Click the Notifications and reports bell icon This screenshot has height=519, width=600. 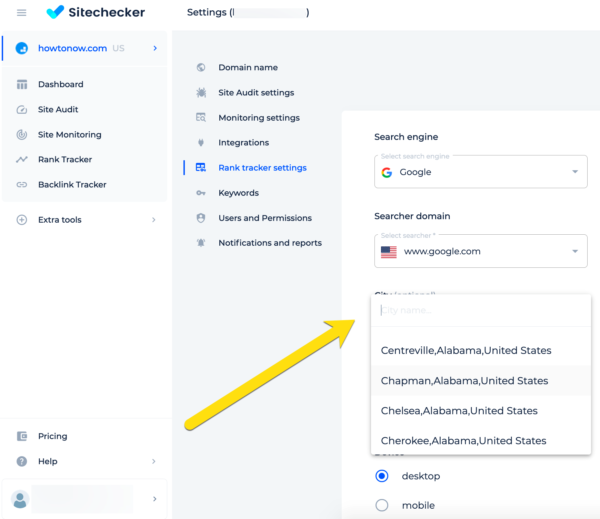pyautogui.click(x=201, y=243)
